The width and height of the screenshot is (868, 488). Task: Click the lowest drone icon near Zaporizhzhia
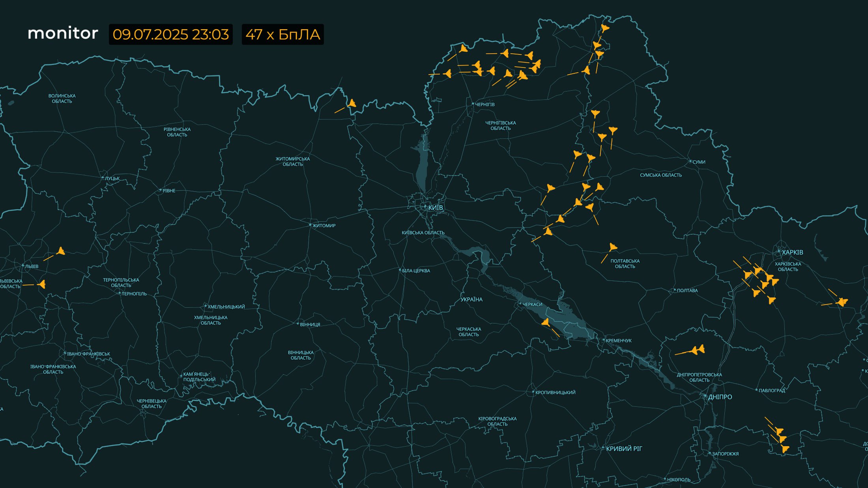point(785,449)
